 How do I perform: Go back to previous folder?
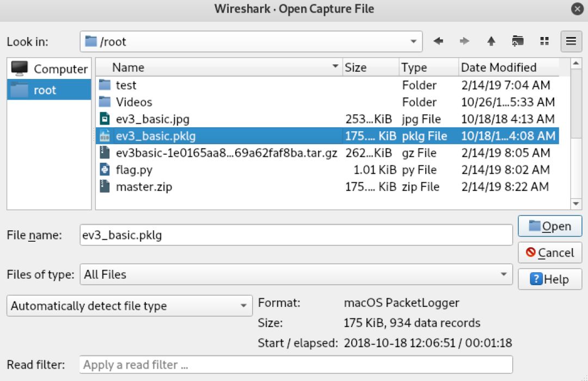point(438,41)
